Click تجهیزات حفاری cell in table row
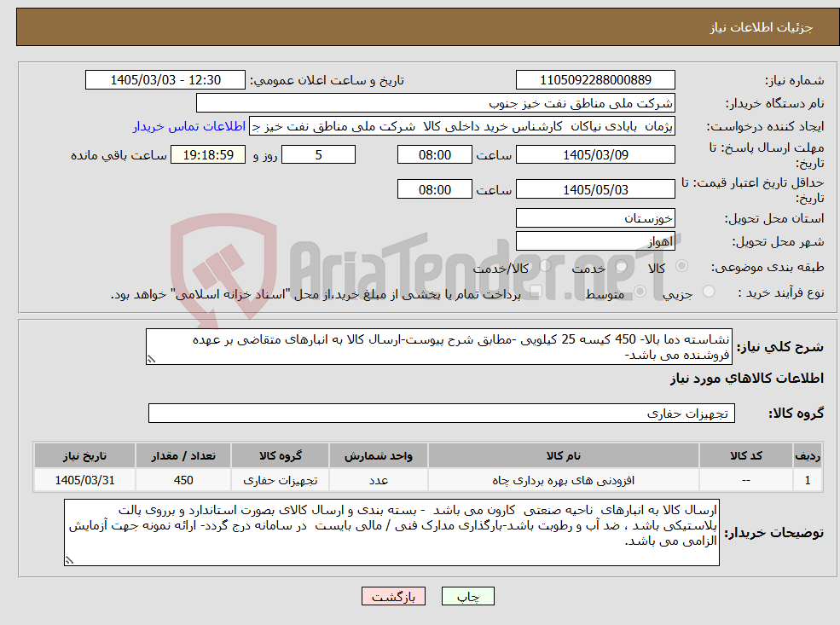The height and width of the screenshot is (625, 840). tap(281, 480)
